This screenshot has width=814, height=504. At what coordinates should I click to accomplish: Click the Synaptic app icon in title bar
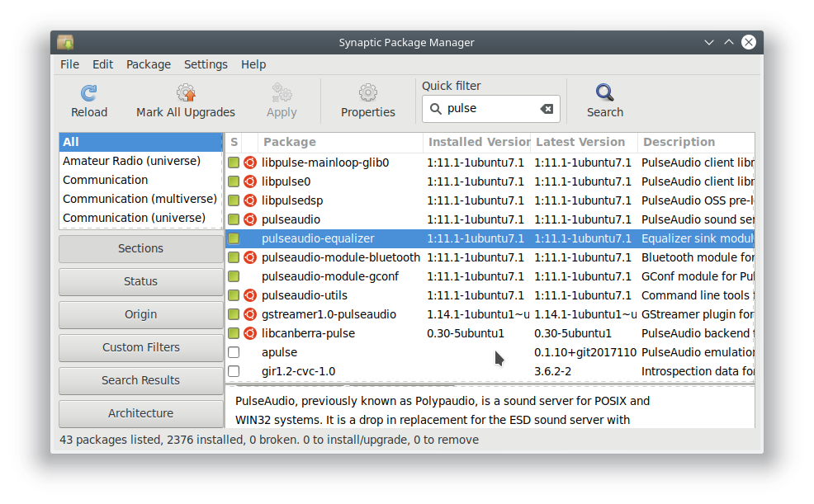pos(65,42)
